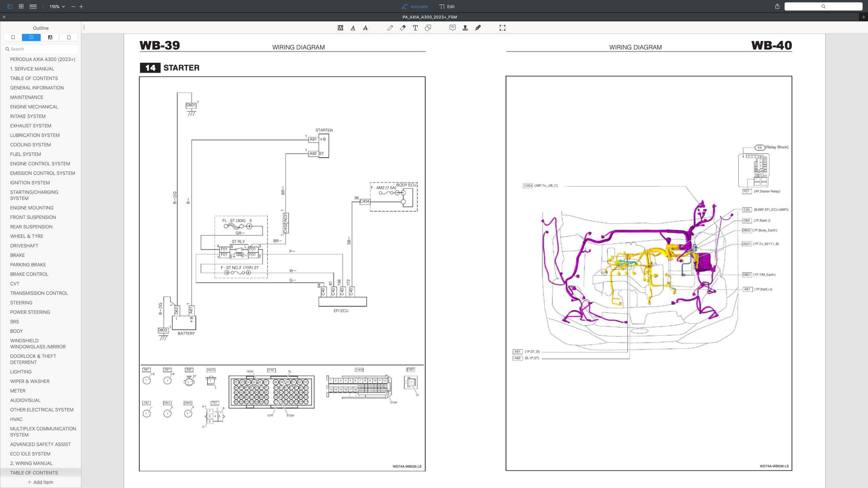
Task: Open the Text annotation tool
Action: coord(415,28)
